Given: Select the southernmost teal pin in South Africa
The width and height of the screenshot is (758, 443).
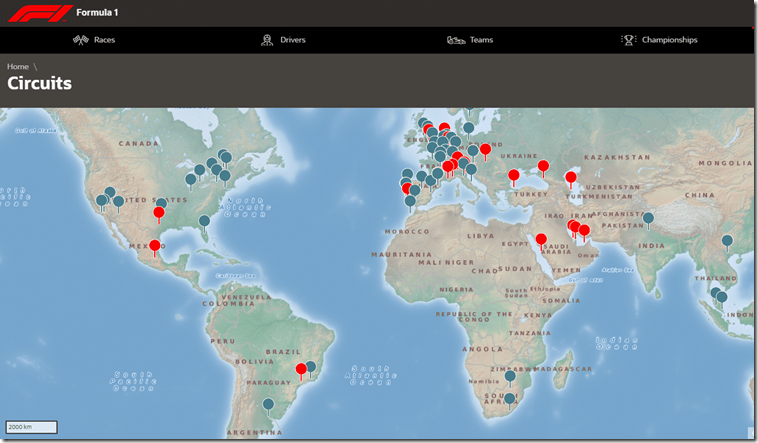Looking at the screenshot, I should coord(509,399).
